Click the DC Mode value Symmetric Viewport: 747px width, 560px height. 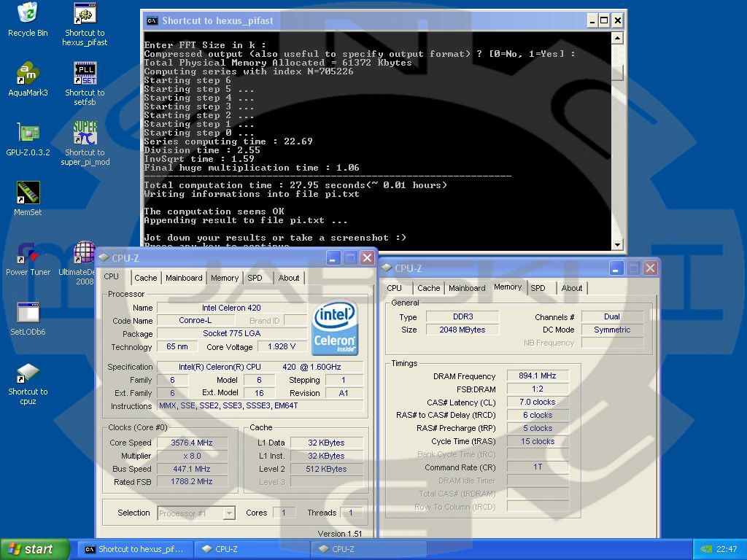coord(612,330)
